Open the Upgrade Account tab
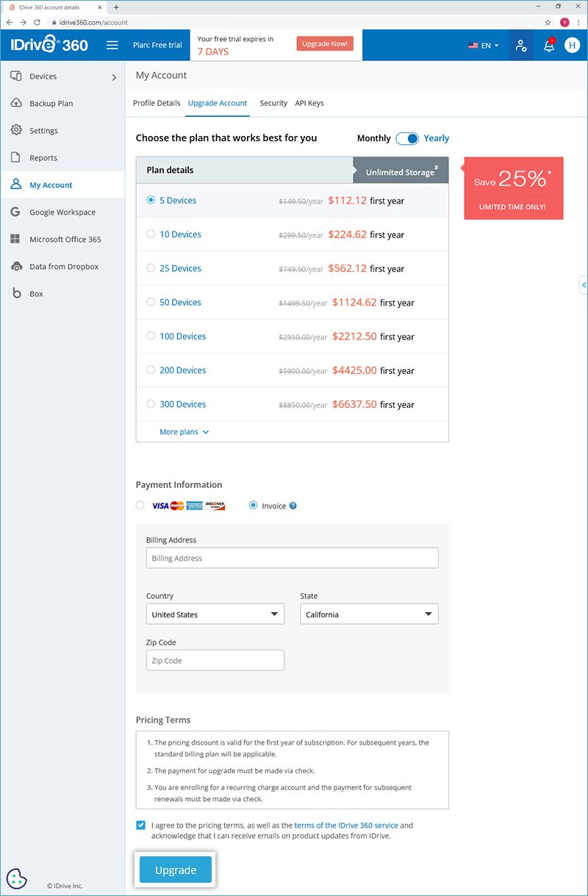The width and height of the screenshot is (588, 896). 218,103
